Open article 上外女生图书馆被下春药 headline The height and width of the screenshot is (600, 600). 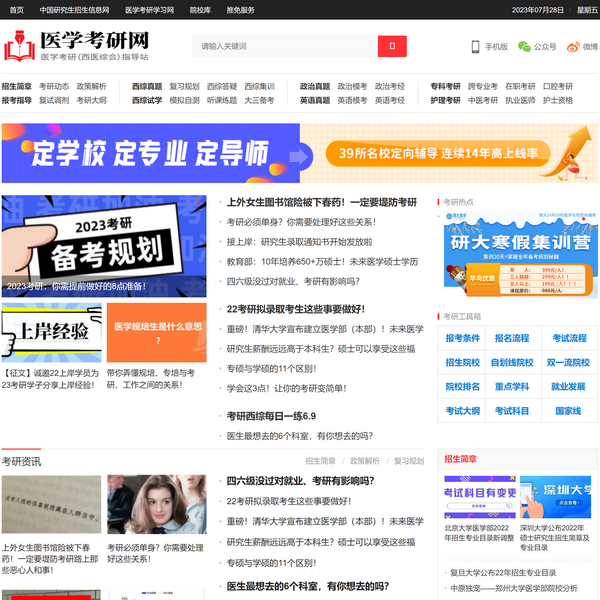point(321,202)
